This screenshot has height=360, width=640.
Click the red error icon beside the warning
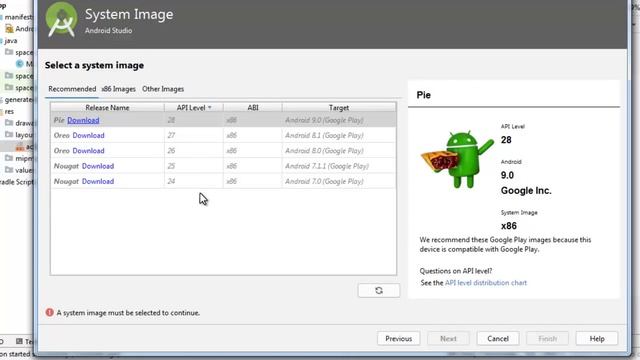click(49, 312)
